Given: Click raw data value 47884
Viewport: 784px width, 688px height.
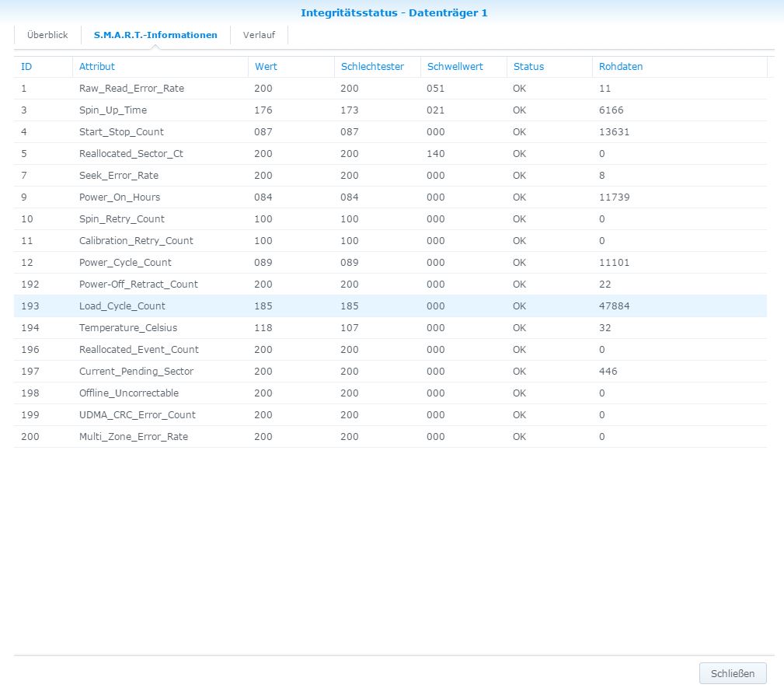Looking at the screenshot, I should (614, 306).
